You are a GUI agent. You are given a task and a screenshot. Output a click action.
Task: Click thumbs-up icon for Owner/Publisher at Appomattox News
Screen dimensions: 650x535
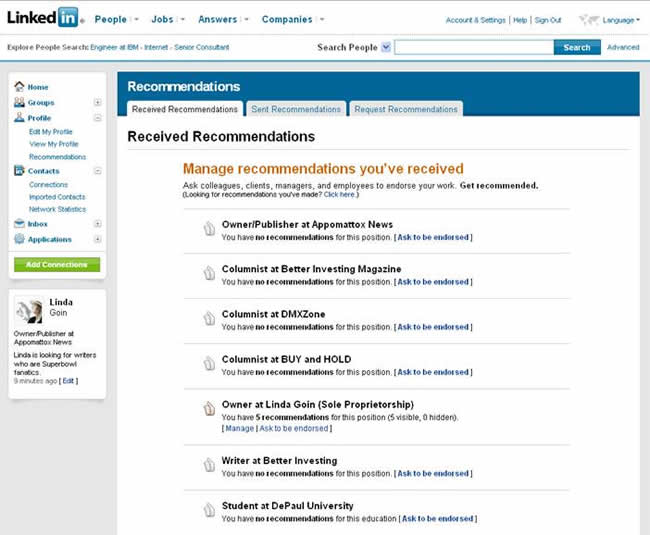coord(209,228)
